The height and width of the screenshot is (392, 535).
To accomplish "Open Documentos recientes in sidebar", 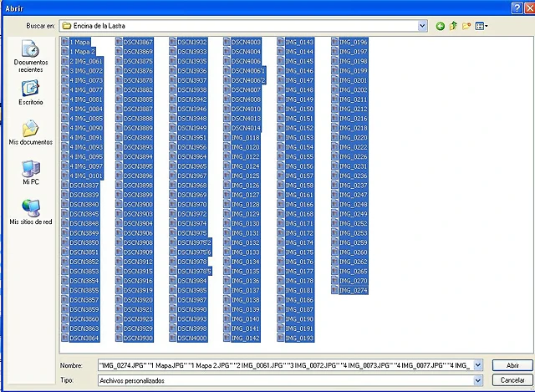I will [31, 56].
